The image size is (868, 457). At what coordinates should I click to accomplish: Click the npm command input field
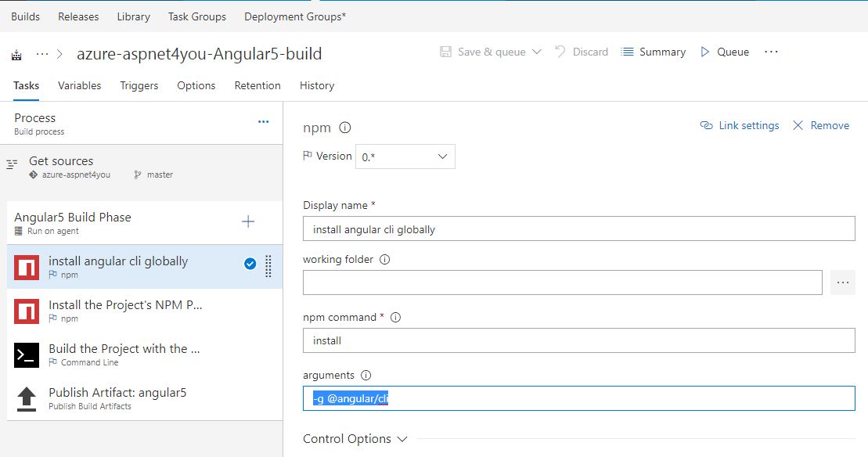[x=579, y=340]
